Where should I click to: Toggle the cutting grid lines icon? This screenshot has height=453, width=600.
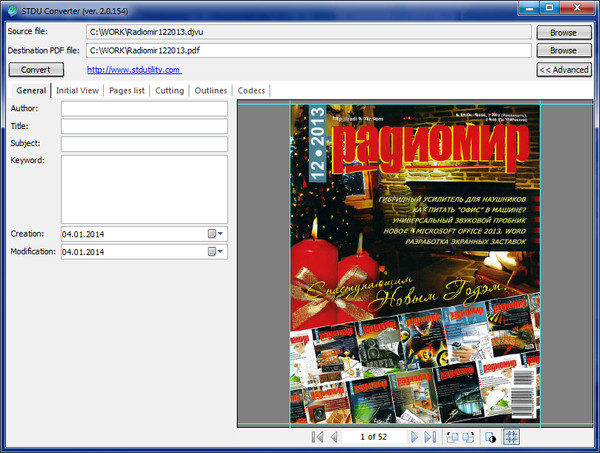point(511,438)
